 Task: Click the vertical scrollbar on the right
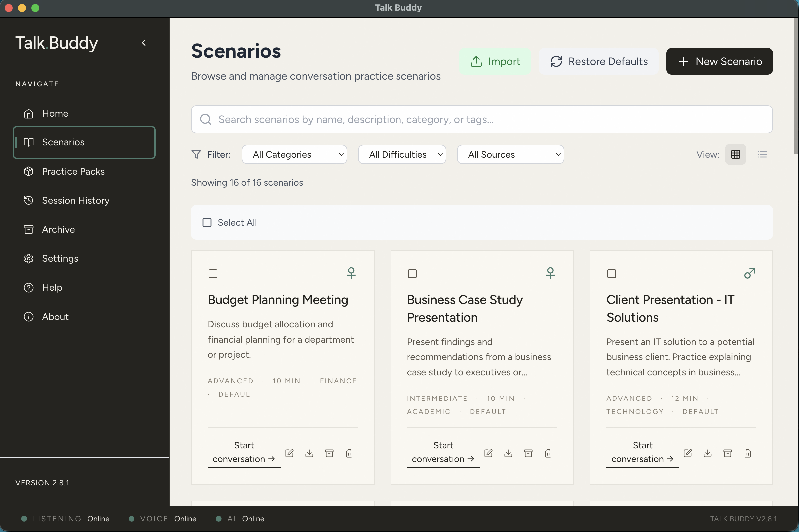[796, 87]
